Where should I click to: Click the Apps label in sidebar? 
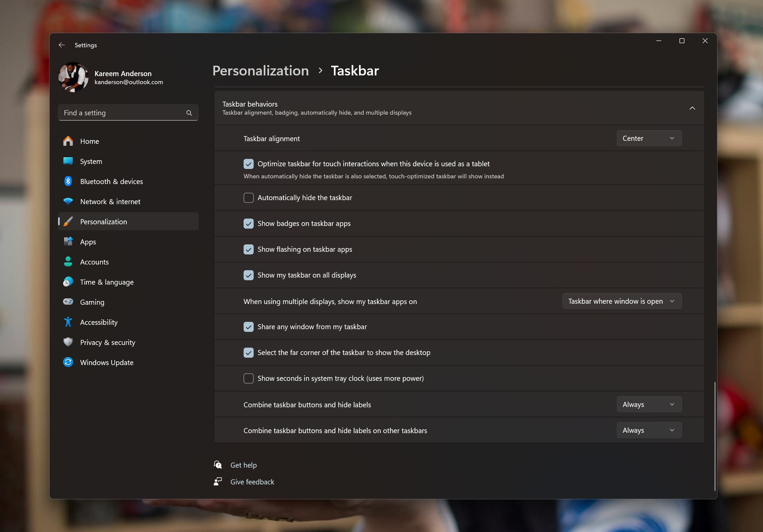coord(88,242)
